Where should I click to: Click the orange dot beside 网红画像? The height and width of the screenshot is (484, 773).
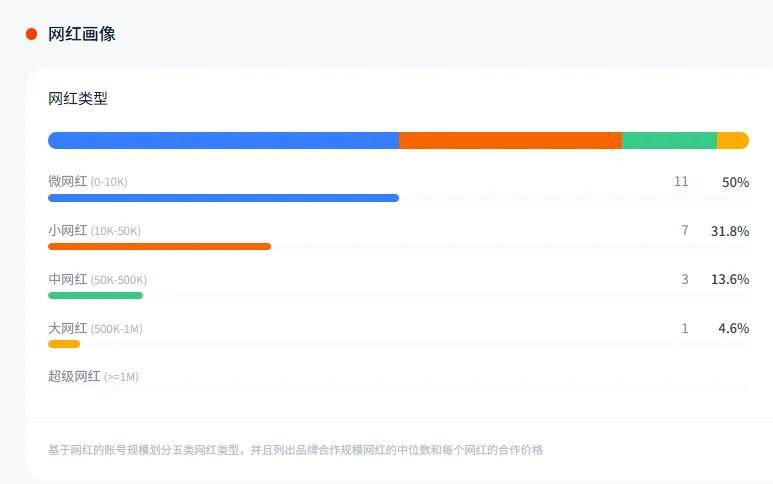pos(31,34)
